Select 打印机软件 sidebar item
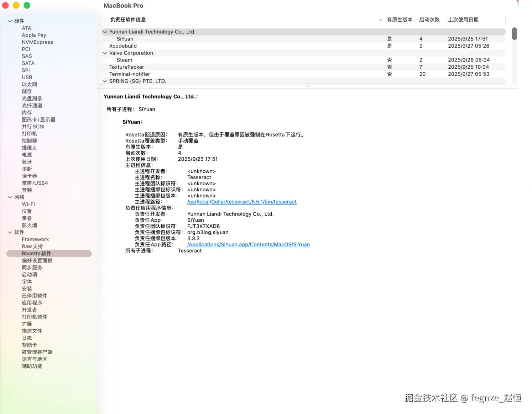This screenshot has height=414, width=532. pyautogui.click(x=35, y=317)
